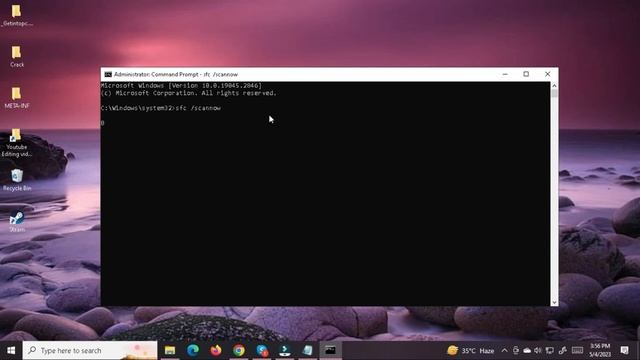Open the Skype-like app with notification badge
The height and width of the screenshot is (360, 640).
(x=262, y=350)
